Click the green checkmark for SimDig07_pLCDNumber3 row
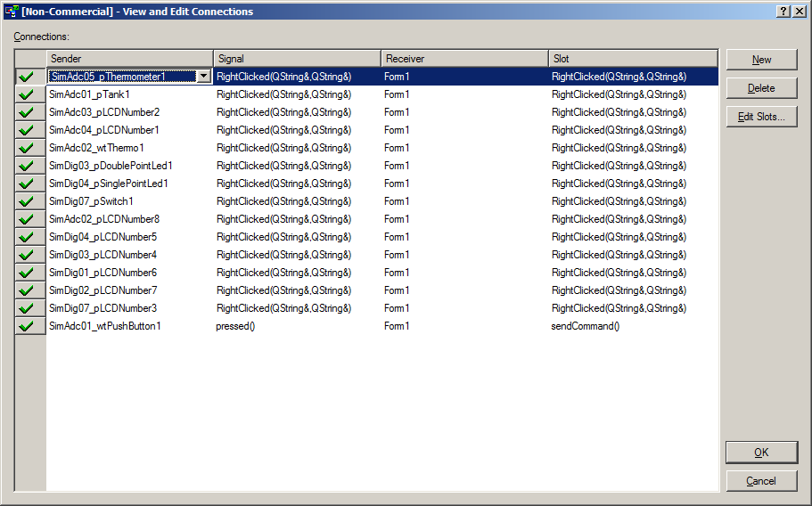Image resolution: width=812 pixels, height=506 pixels. coord(26,308)
